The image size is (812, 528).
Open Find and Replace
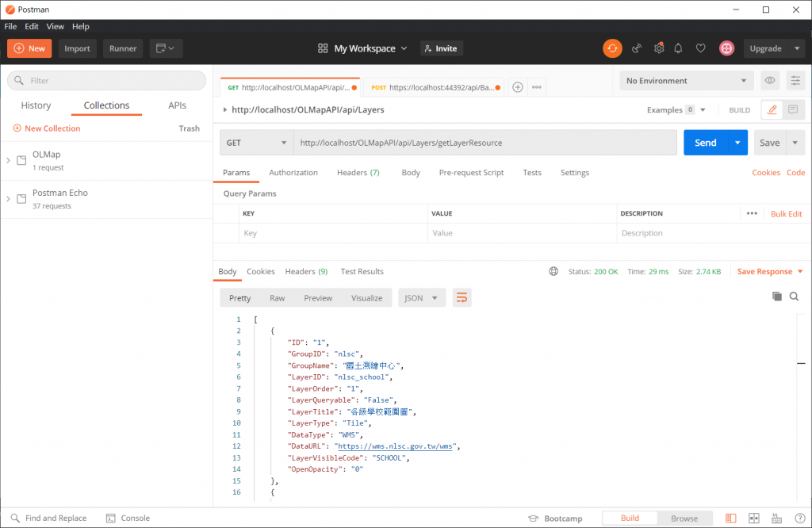tap(48, 518)
